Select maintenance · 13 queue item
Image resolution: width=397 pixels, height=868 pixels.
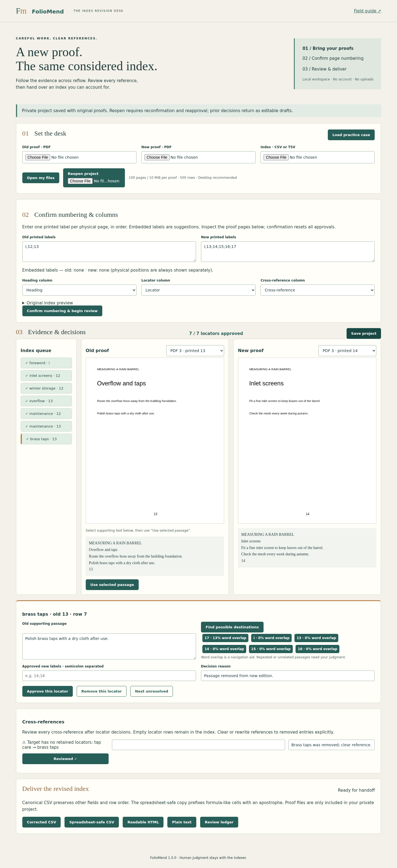(x=46, y=426)
